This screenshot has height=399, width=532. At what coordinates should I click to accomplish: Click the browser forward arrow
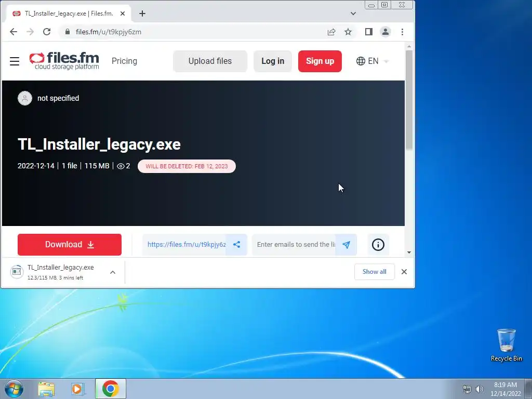click(30, 32)
